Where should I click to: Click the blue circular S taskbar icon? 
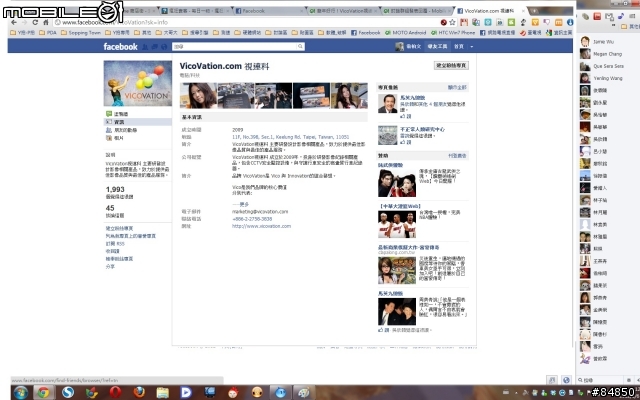click(x=68, y=393)
